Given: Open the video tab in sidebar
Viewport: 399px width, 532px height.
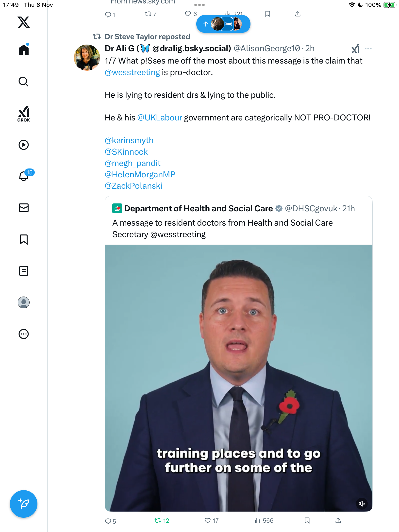Looking at the screenshot, I should [x=24, y=145].
